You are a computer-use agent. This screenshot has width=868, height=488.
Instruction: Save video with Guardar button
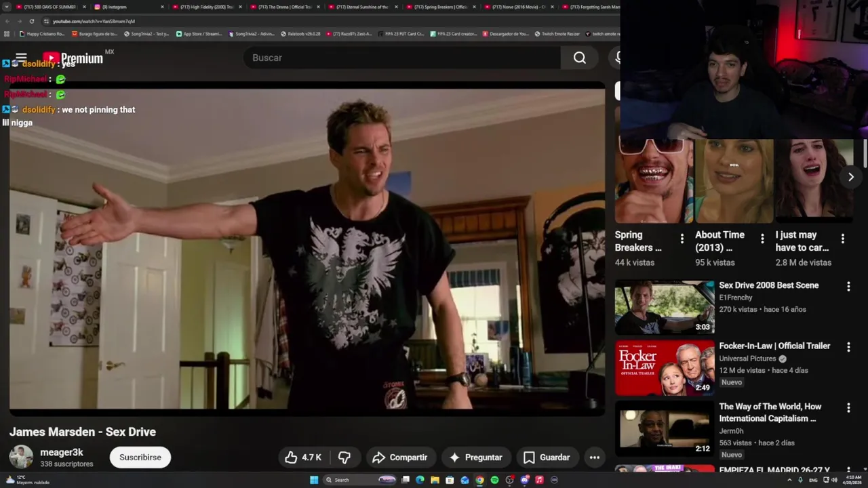click(547, 457)
